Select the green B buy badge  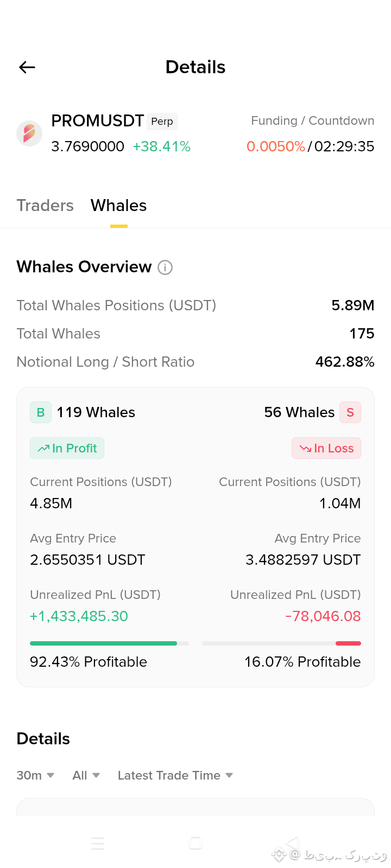[x=41, y=412]
